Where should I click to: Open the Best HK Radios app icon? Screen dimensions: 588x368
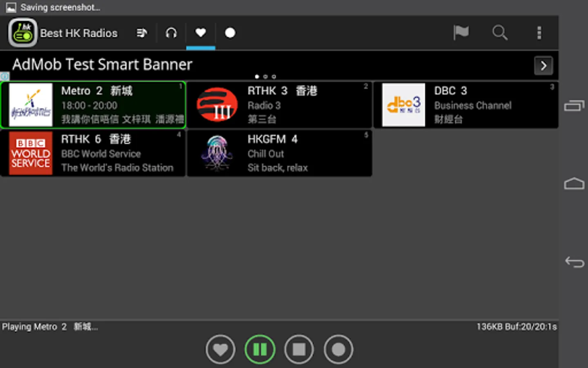tap(22, 33)
